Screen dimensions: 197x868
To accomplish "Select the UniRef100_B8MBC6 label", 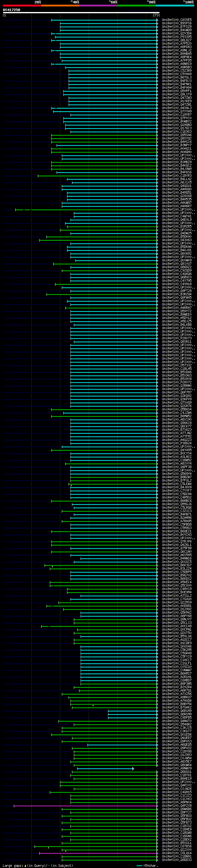I will (177, 501).
